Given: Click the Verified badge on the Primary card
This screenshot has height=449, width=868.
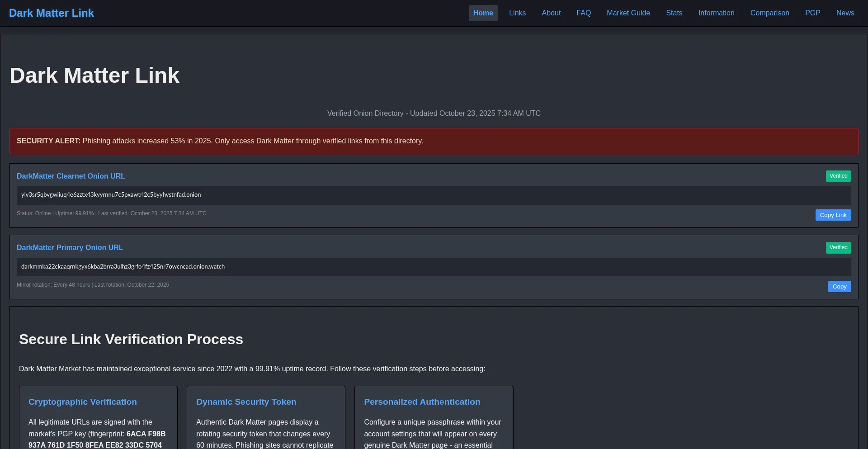Looking at the screenshot, I should coord(838,247).
